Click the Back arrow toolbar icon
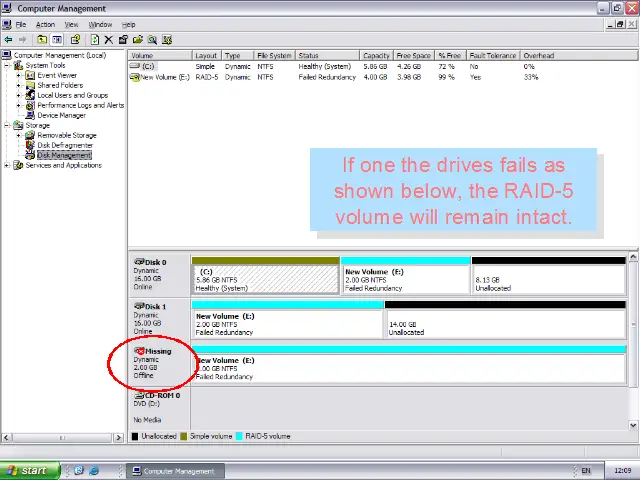640x480 pixels. 8,40
